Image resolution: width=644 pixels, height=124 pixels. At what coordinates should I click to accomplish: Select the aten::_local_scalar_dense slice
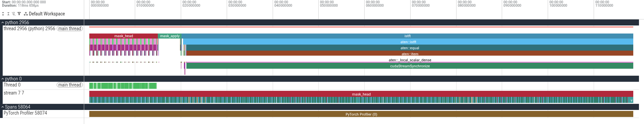coord(410,60)
